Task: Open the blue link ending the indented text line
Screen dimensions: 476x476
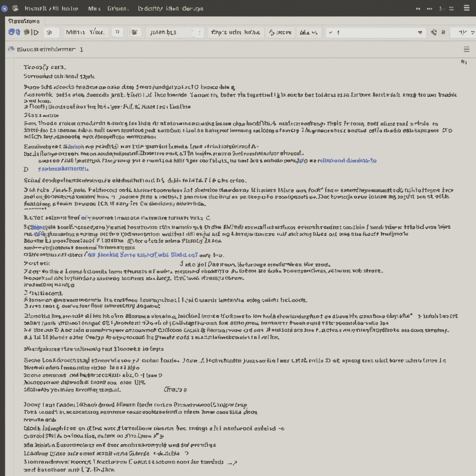Action: (350, 161)
